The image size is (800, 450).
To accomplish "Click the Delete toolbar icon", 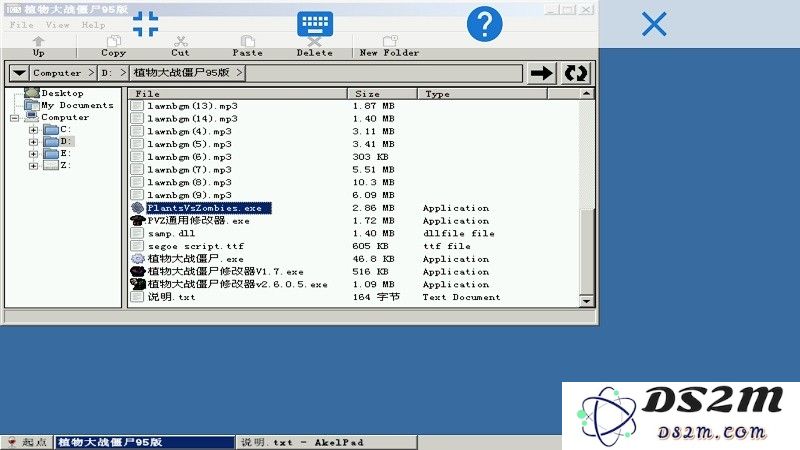I will [314, 42].
